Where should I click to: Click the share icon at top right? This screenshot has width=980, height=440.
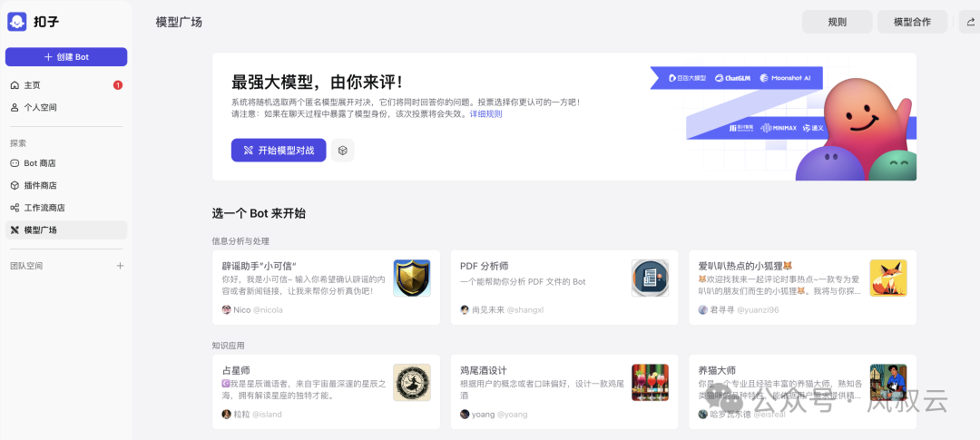tap(972, 22)
